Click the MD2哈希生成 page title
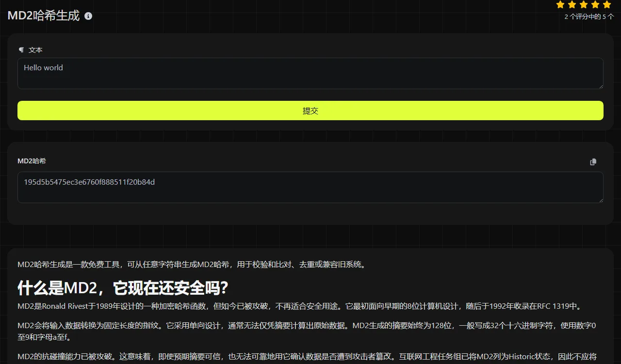This screenshot has width=621, height=364. pyautogui.click(x=44, y=16)
